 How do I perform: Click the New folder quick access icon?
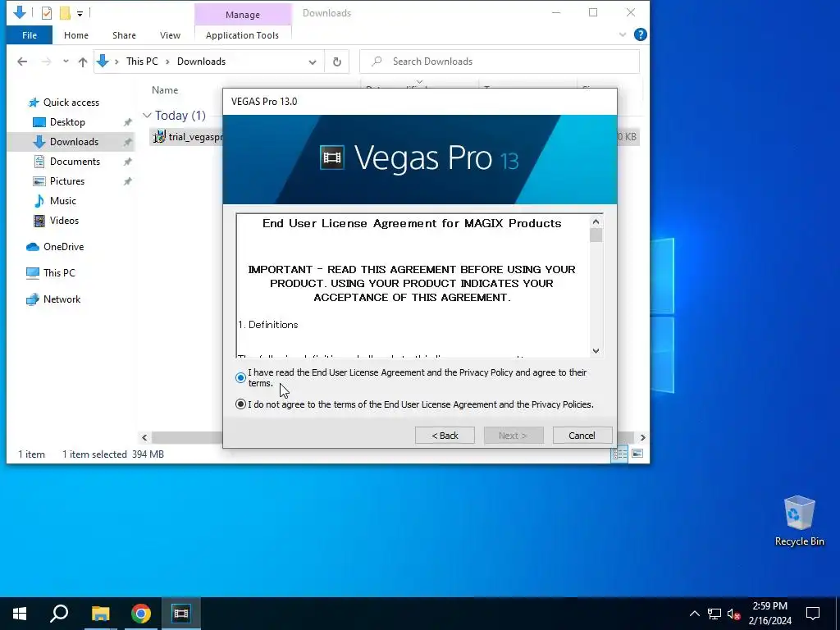pos(65,12)
